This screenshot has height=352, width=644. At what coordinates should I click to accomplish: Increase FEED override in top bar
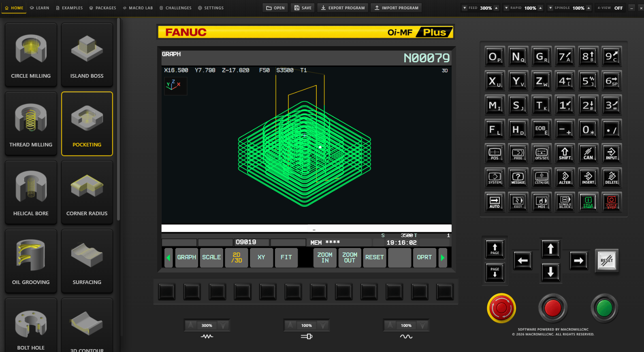click(496, 8)
